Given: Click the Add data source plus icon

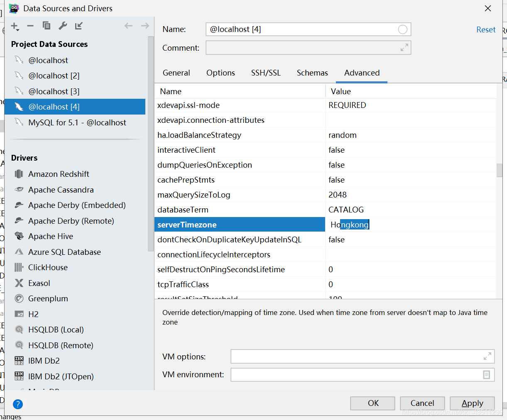Looking at the screenshot, I should point(15,26).
